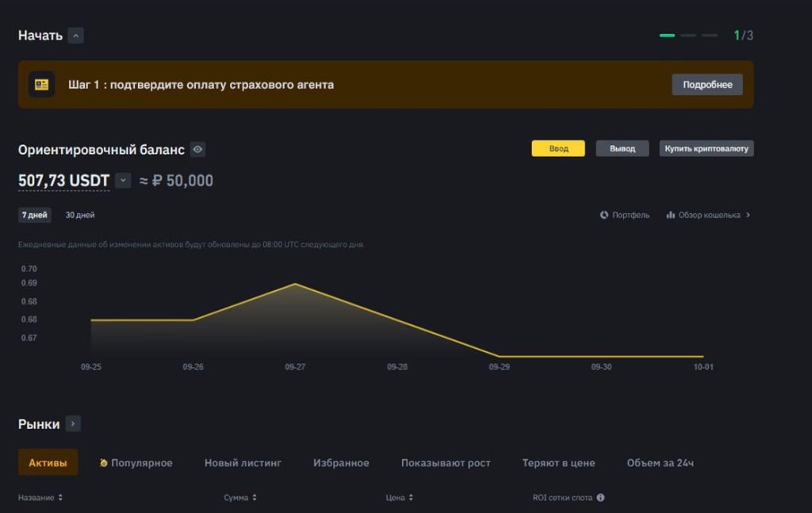Click the green step progress indicator
This screenshot has width=812, height=513.
pos(667,36)
